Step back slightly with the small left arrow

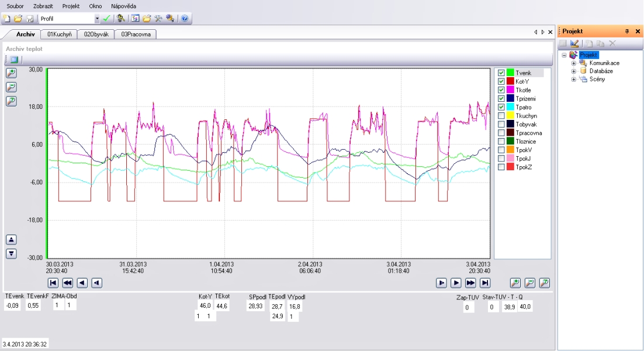(97, 283)
